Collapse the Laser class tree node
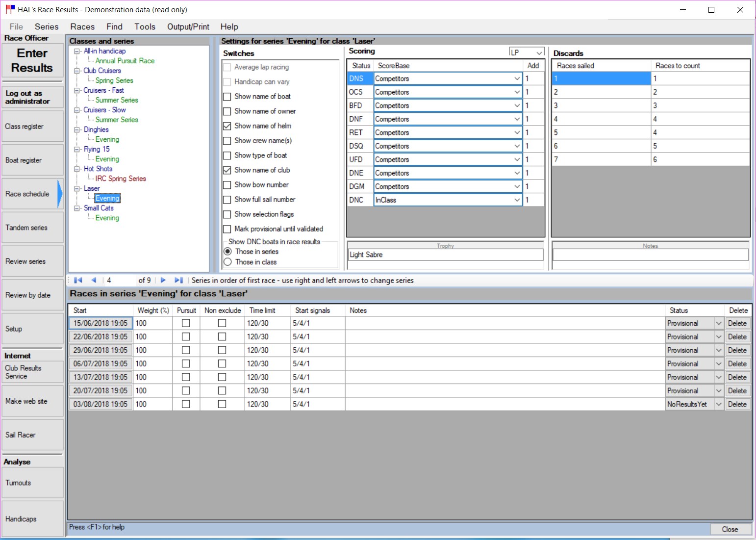Image resolution: width=756 pixels, height=540 pixels. pos(76,188)
